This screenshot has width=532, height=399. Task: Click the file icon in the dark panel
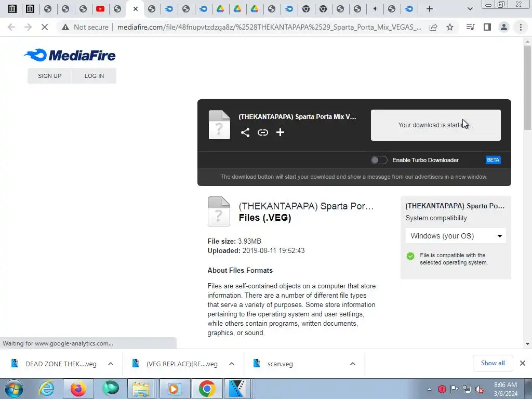(x=219, y=125)
